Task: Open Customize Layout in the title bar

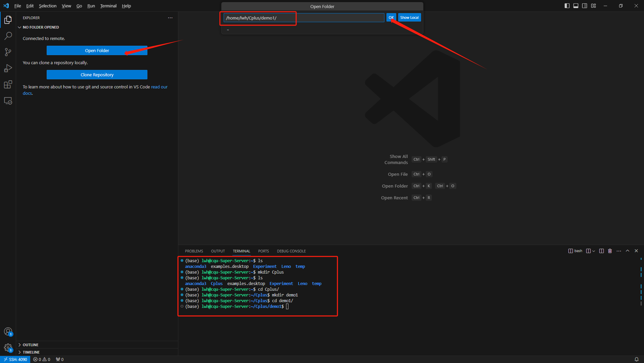Action: point(594,6)
